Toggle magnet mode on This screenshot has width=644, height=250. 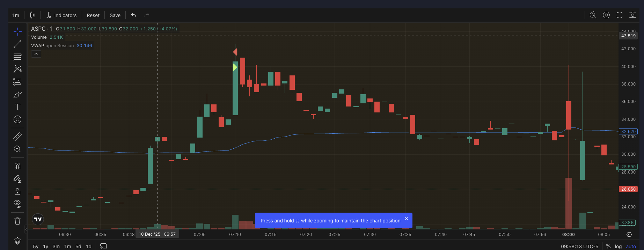(x=17, y=166)
